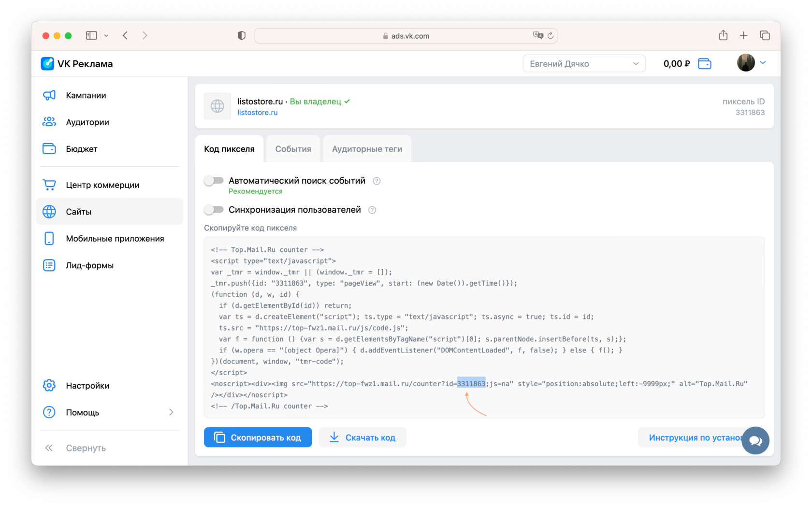Viewport: 812px width, 507px height.
Task: Click the wallet icon next to balance
Action: pos(705,64)
